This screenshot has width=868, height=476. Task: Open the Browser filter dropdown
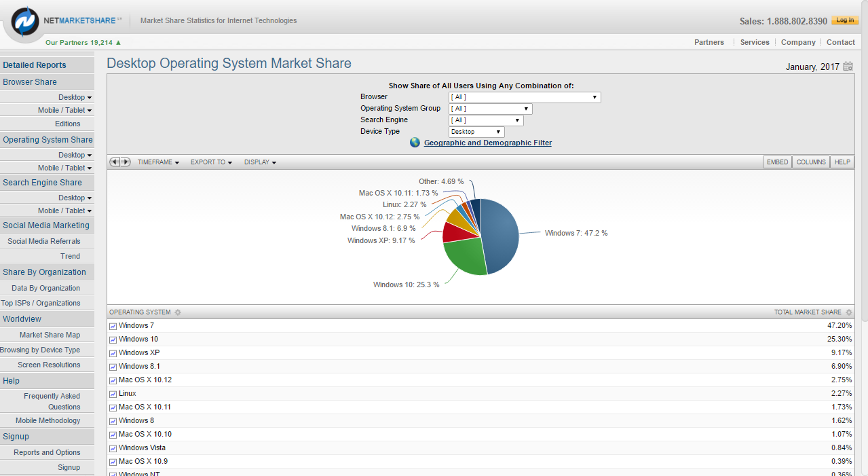tap(525, 97)
